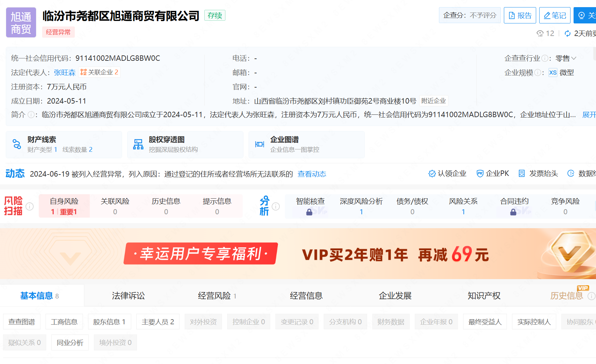Open 竞争风险 analysis item
The width and height of the screenshot is (596, 364).
565,206
